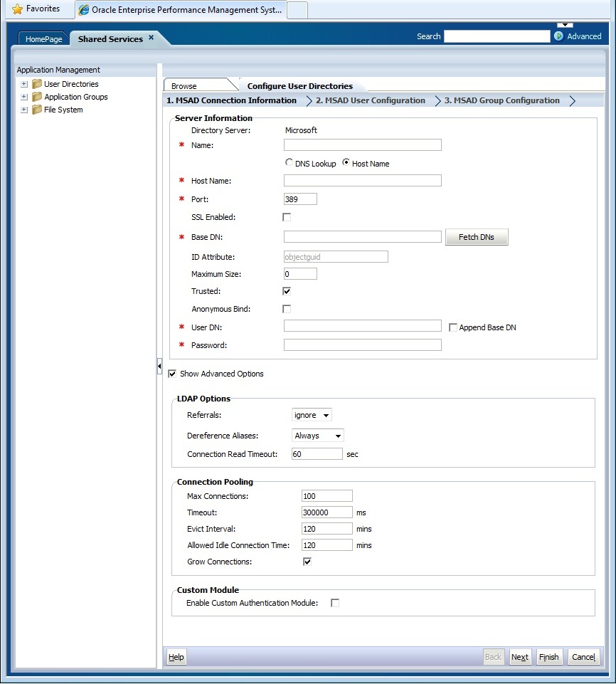Click the Favorites button label
Viewport: 616px width, 684px height.
tap(43, 9)
